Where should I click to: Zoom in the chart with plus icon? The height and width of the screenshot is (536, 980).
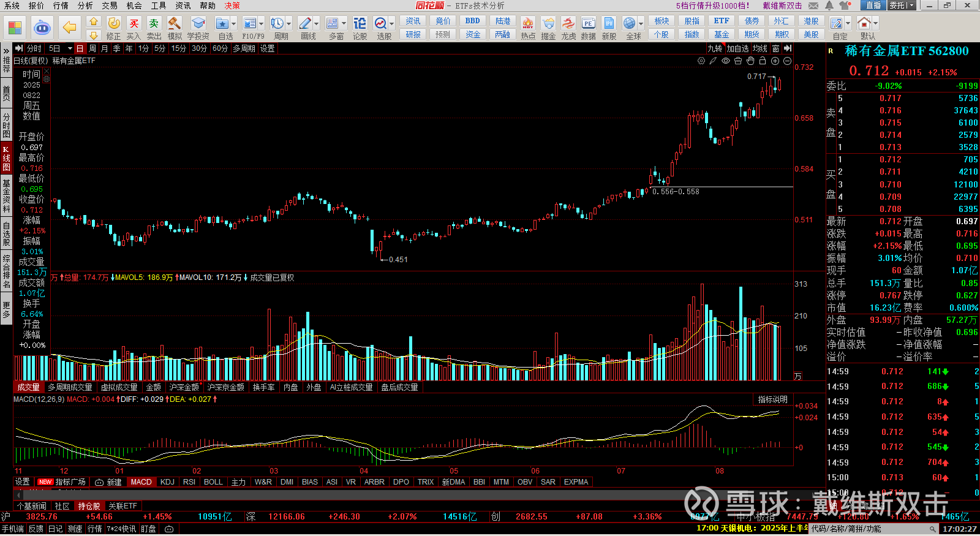pyautogui.click(x=775, y=61)
